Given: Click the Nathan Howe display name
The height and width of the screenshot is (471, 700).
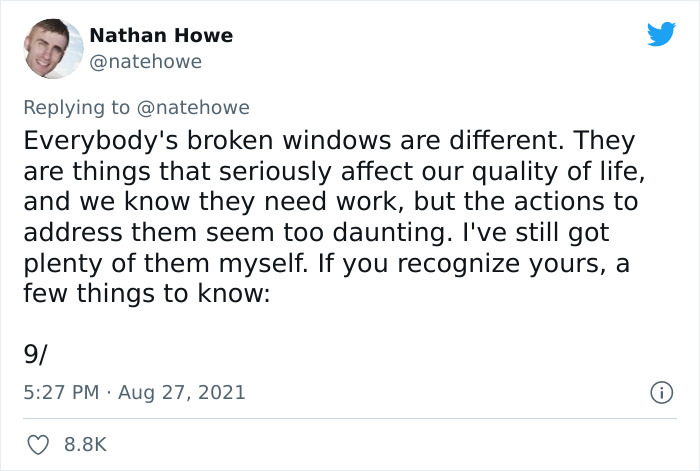Looking at the screenshot, I should [161, 35].
